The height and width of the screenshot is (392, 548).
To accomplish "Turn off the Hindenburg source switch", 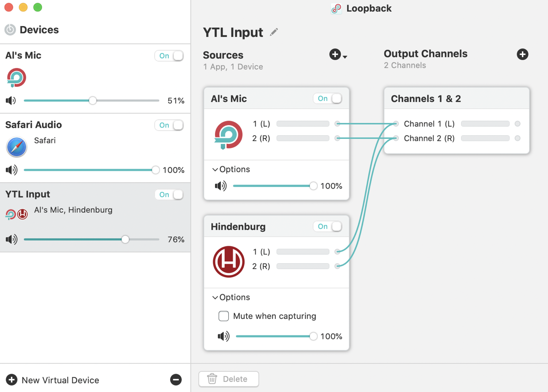I will tap(328, 227).
